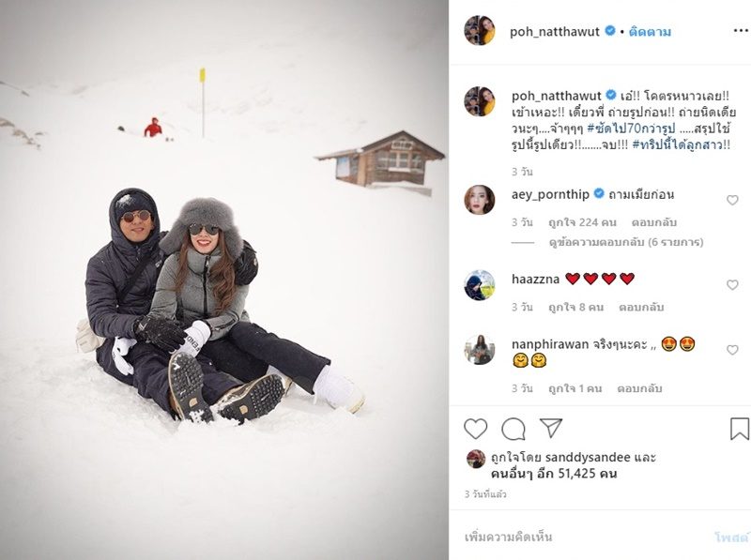Viewport: 751px width, 560px height.
Task: Like aey_pornthip's comment heart
Action: pyautogui.click(x=732, y=200)
